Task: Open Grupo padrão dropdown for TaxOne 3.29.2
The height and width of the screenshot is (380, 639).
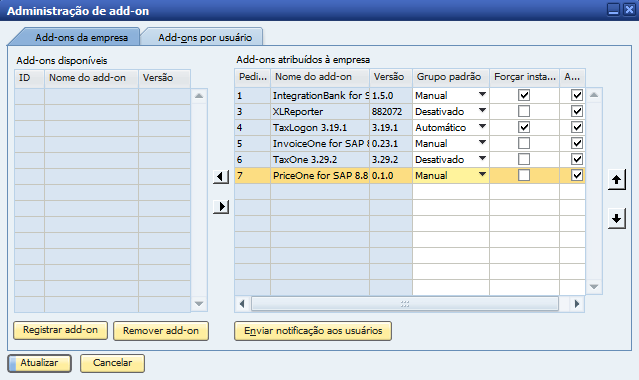Action: coord(482,158)
